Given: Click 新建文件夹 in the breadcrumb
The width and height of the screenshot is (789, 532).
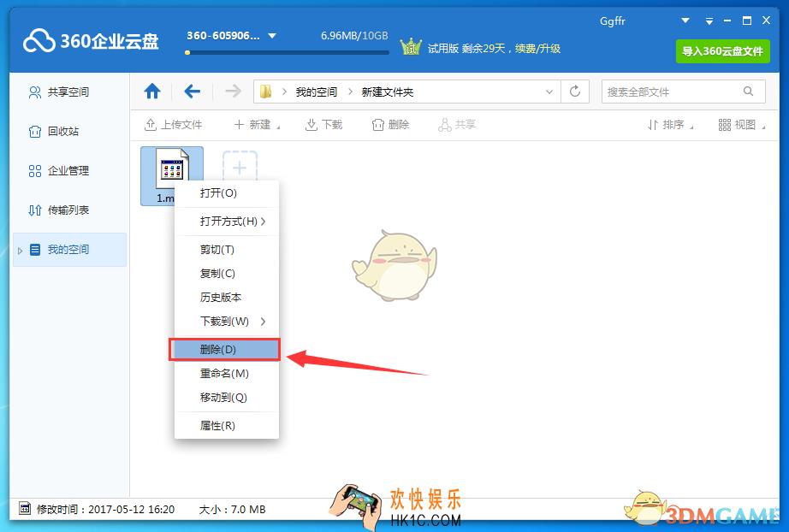Looking at the screenshot, I should [387, 92].
